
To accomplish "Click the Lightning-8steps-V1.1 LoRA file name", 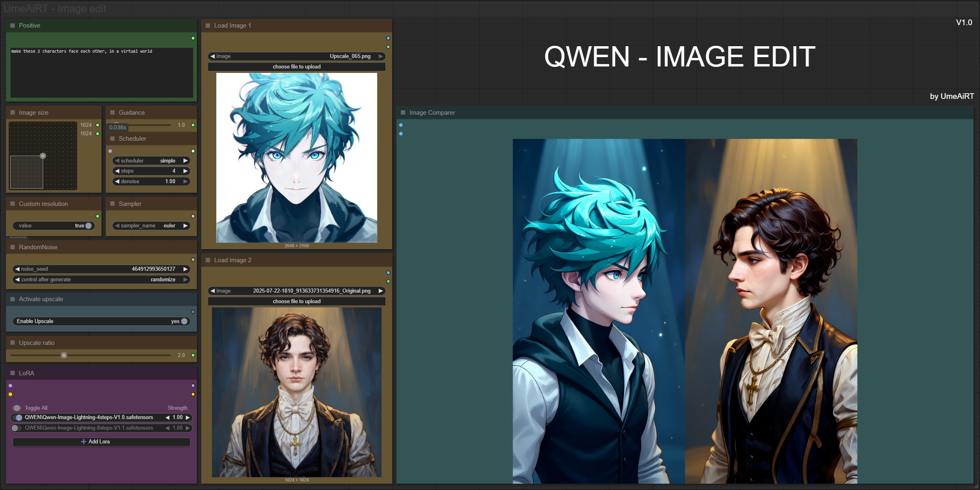I will coord(89,428).
